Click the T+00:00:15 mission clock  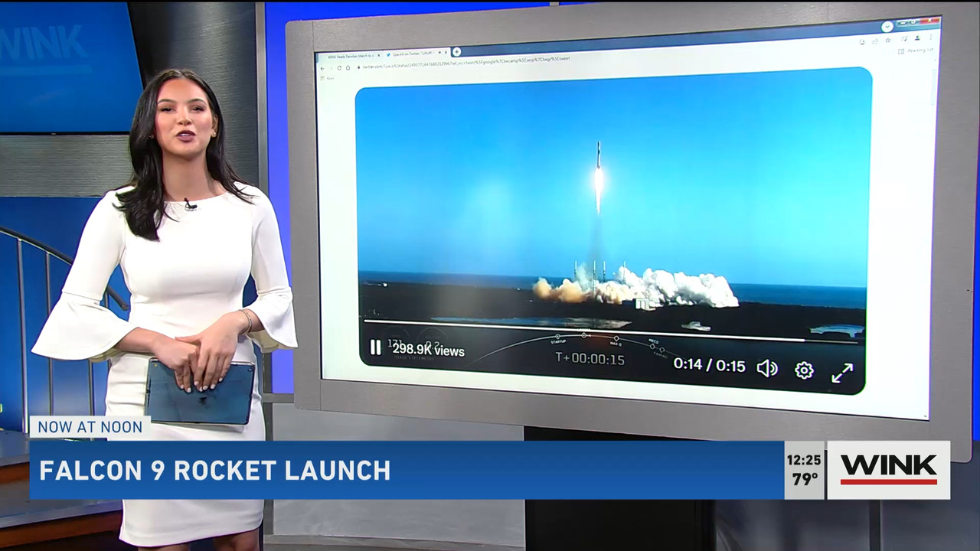[x=590, y=359]
